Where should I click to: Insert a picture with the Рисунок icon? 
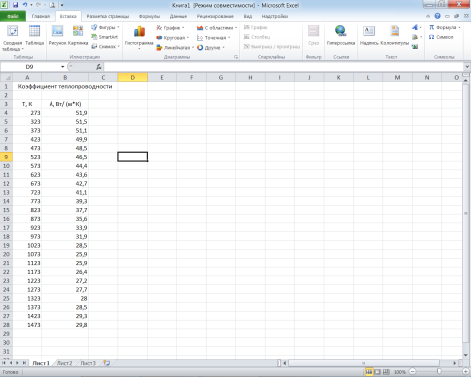[x=57, y=35]
